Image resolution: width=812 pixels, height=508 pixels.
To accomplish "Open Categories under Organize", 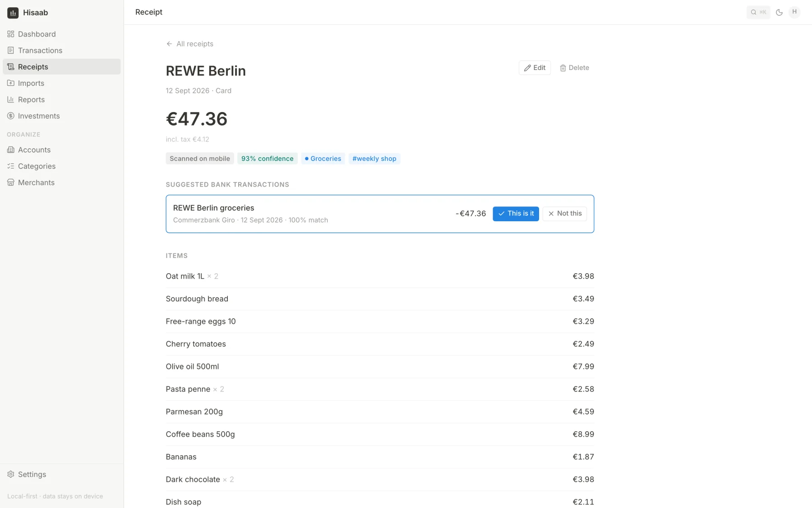I will click(62, 166).
